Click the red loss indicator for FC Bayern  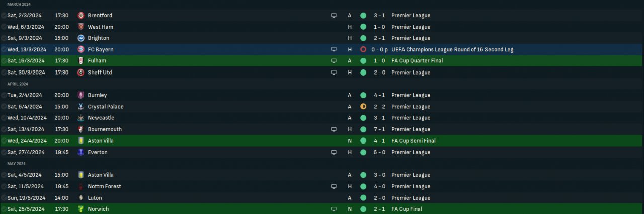pyautogui.click(x=363, y=49)
